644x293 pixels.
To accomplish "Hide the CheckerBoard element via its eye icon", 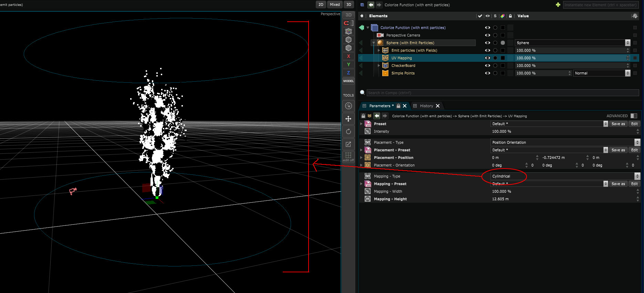I will click(487, 65).
